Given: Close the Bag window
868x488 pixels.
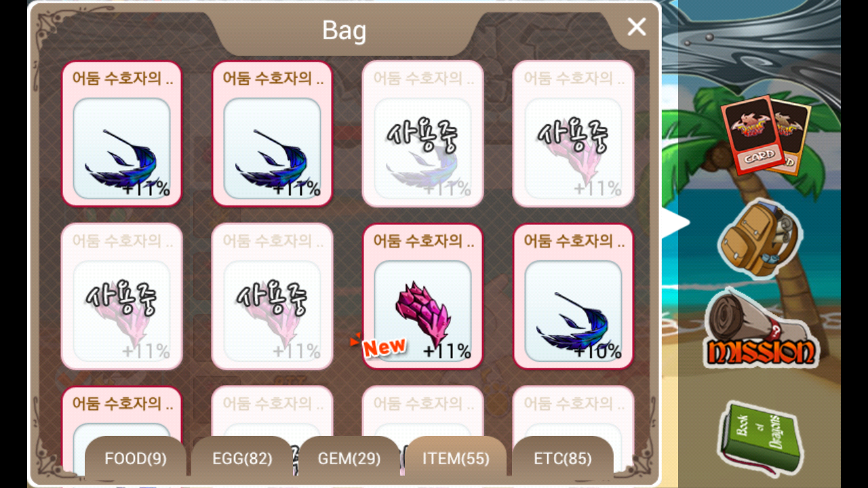Looking at the screenshot, I should coord(636,27).
